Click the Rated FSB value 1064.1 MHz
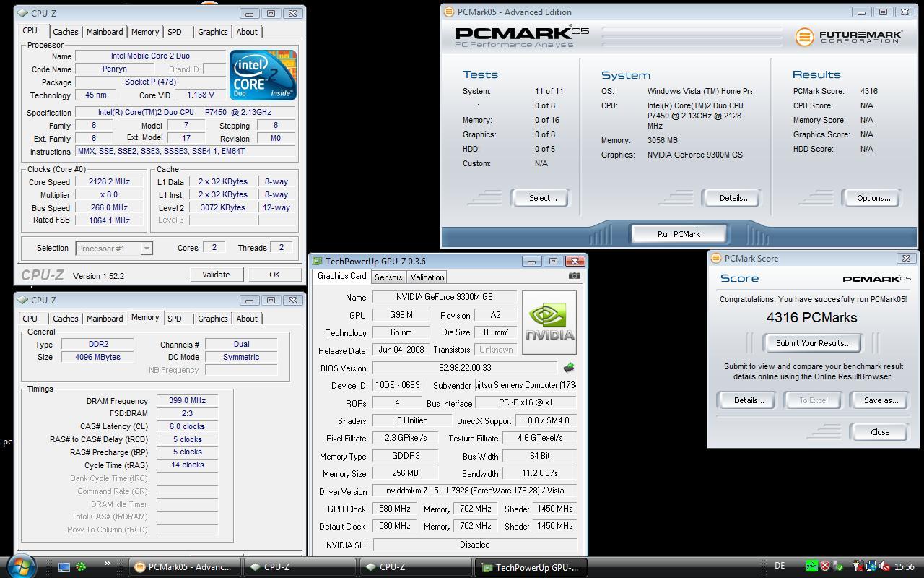This screenshot has width=924, height=578. click(109, 221)
